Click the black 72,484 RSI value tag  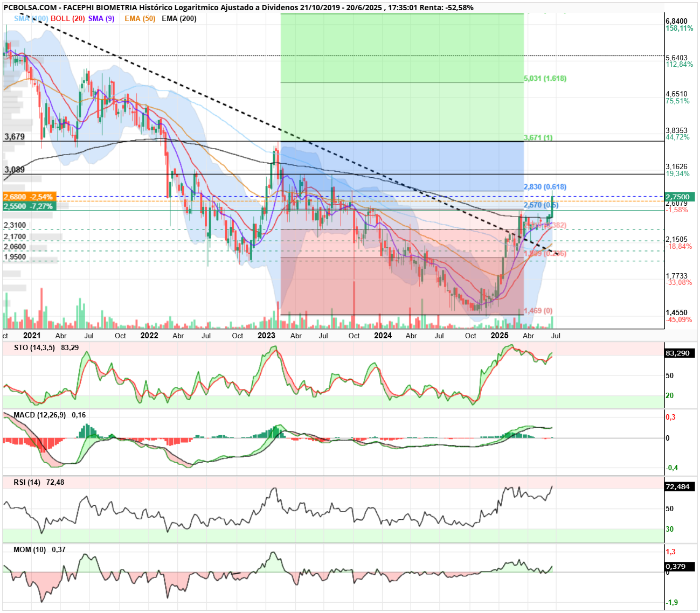pos(680,486)
